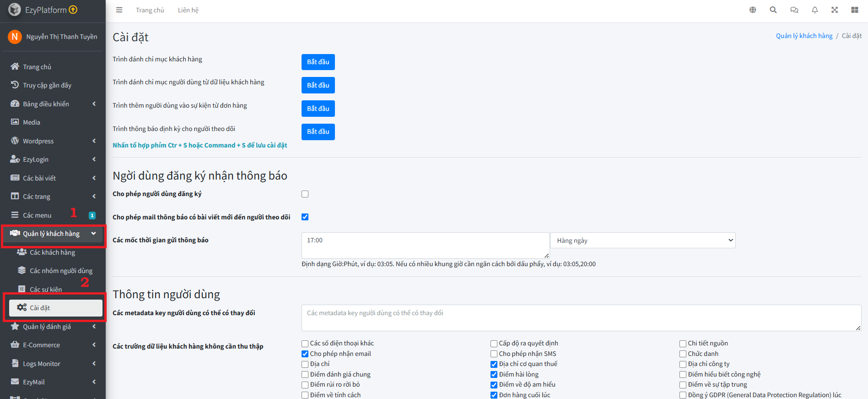Select 'Liên hệ' in top navigation
This screenshot has height=399, width=868.
(188, 10)
